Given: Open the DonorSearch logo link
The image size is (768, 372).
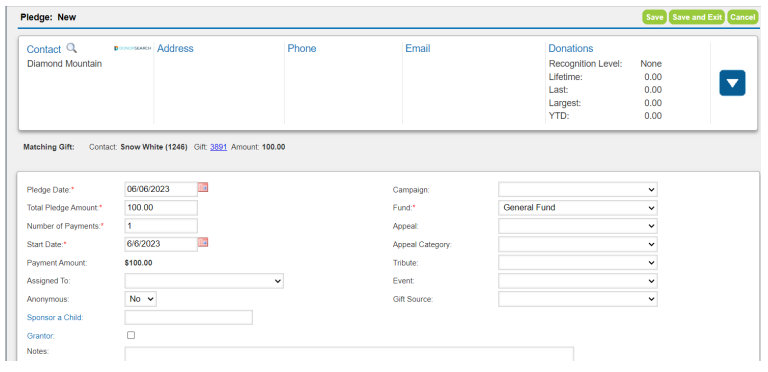Looking at the screenshot, I should (133, 48).
